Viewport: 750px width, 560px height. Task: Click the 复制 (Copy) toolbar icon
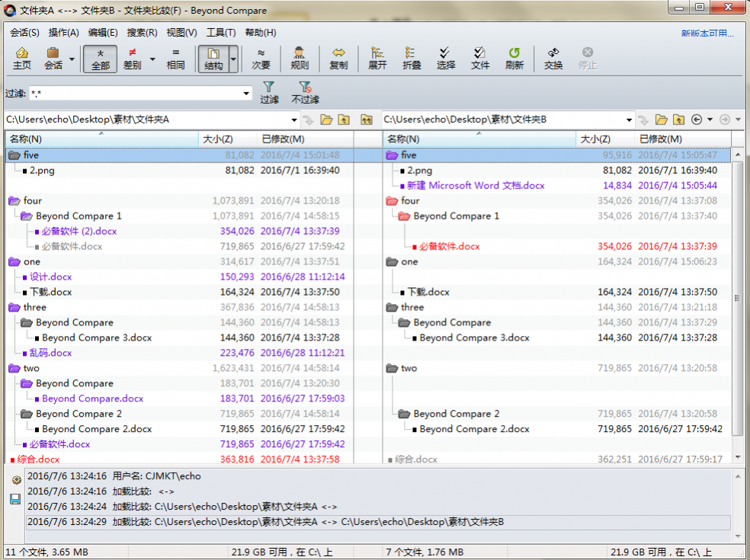(x=338, y=58)
